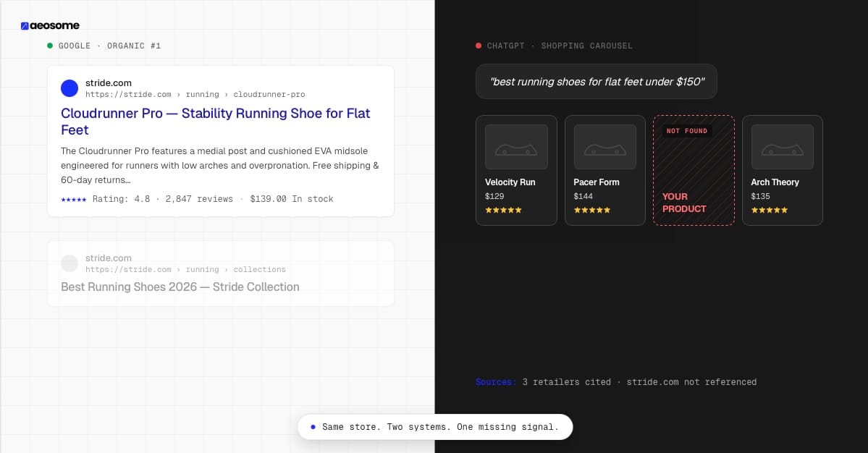Click the NOT FOUND badge
Screen dimensions: 868x453
pyautogui.click(x=687, y=131)
